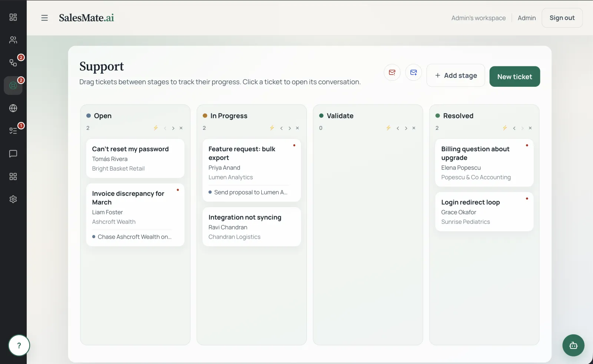The height and width of the screenshot is (364, 593).
Task: Click Chase Ashcroft Wealth task line
Action: (x=132, y=237)
